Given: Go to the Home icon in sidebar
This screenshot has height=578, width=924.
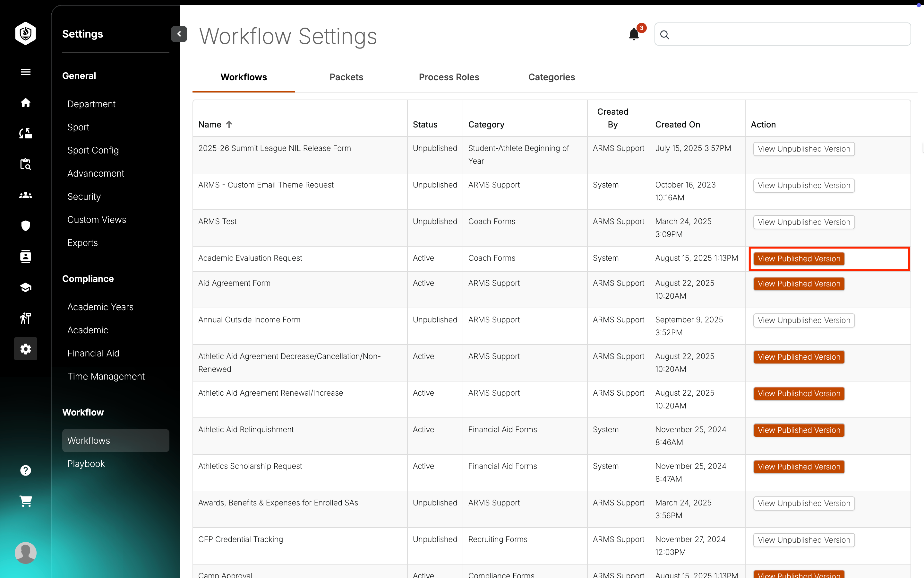Looking at the screenshot, I should [x=26, y=102].
